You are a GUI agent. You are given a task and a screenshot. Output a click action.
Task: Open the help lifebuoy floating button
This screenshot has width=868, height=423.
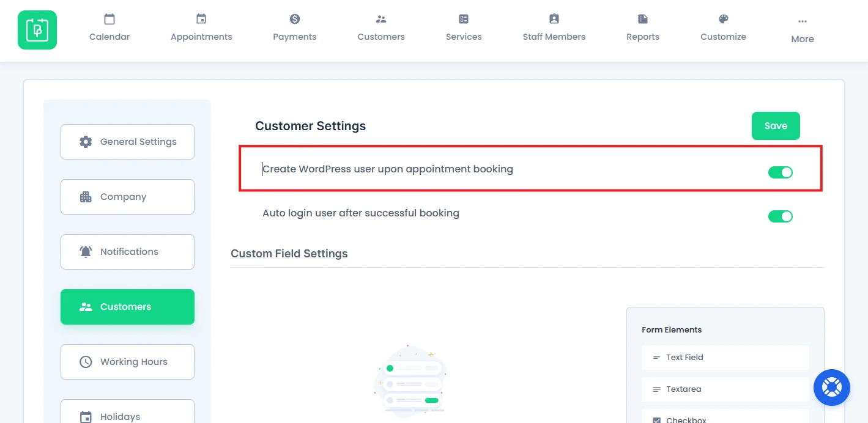832,388
